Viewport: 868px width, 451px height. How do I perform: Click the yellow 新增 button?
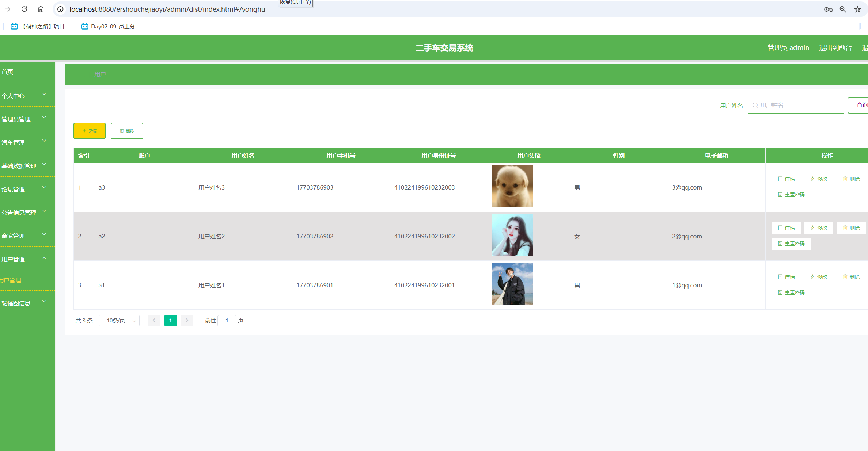90,131
